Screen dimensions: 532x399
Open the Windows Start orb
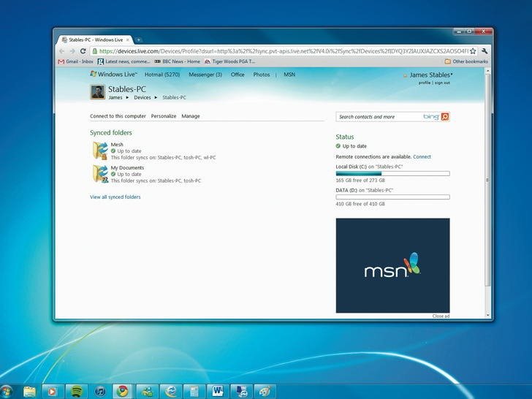pyautogui.click(x=6, y=392)
